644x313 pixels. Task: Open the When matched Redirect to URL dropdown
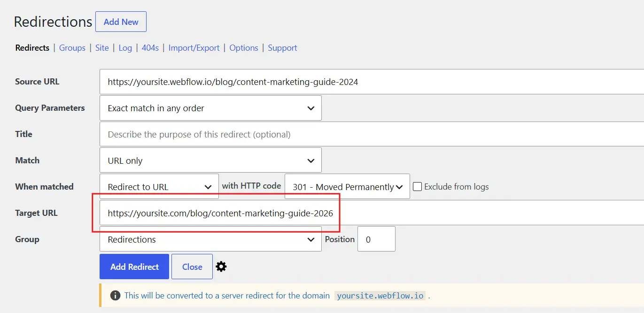159,187
